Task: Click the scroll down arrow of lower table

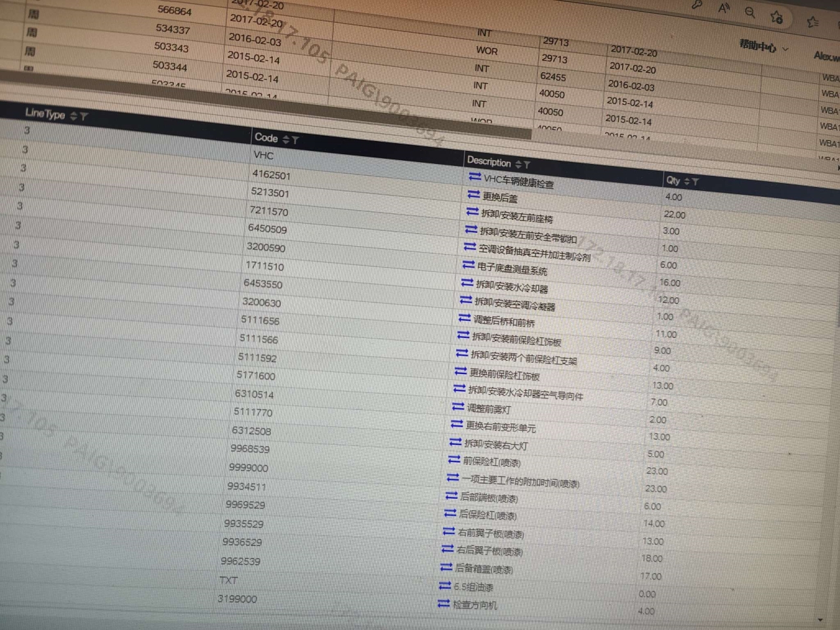Action: click(x=820, y=619)
